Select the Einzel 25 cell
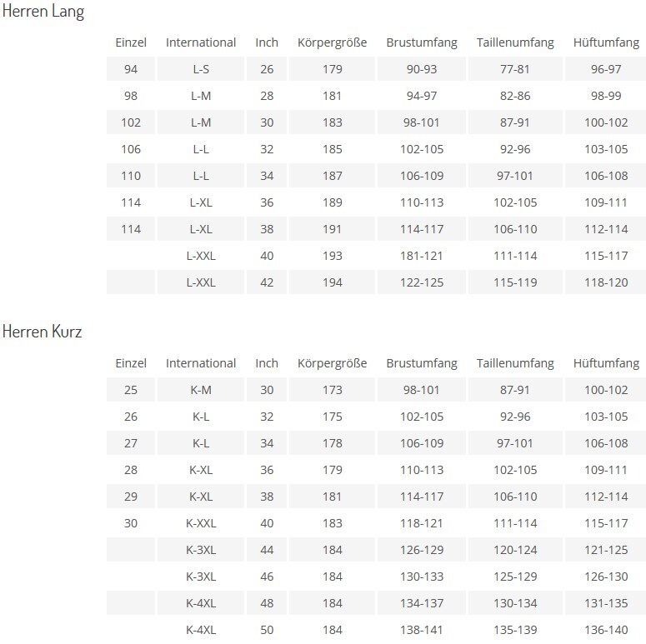646x644 pixels. (x=131, y=390)
